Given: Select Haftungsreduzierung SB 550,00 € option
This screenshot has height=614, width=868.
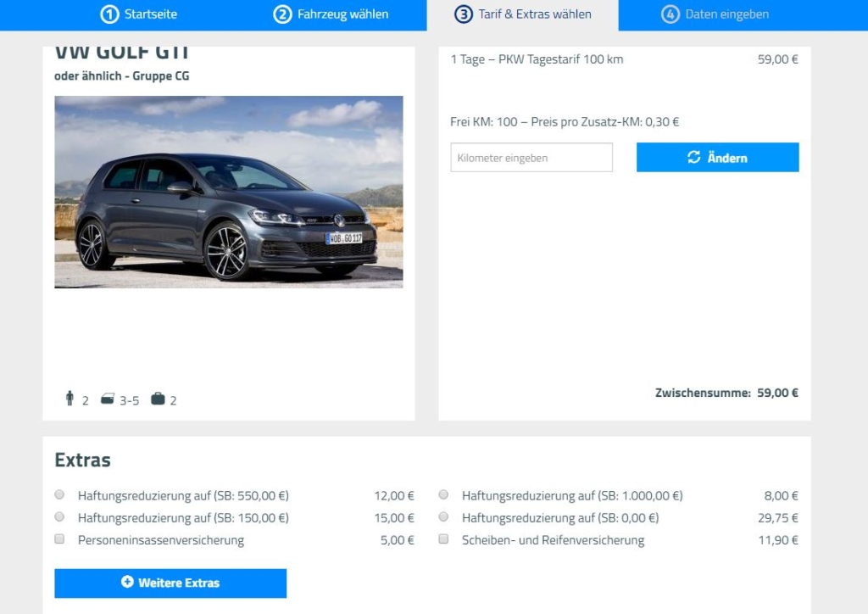Looking at the screenshot, I should [60, 495].
